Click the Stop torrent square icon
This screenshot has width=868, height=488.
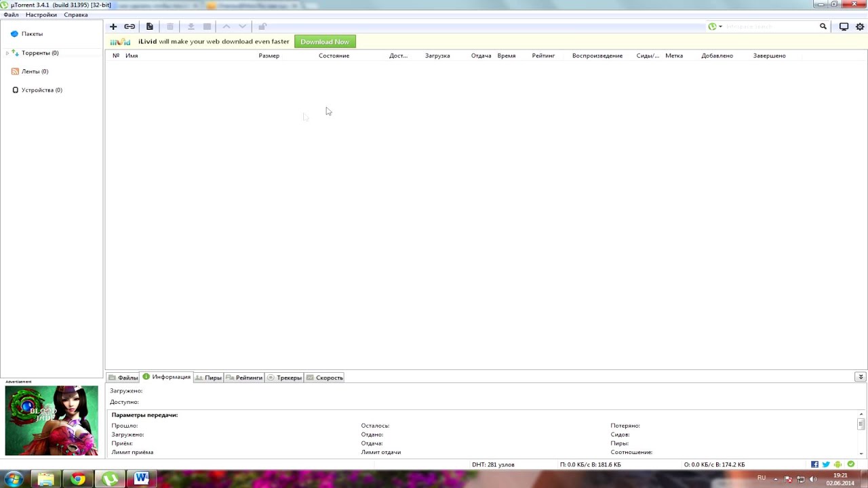click(208, 26)
